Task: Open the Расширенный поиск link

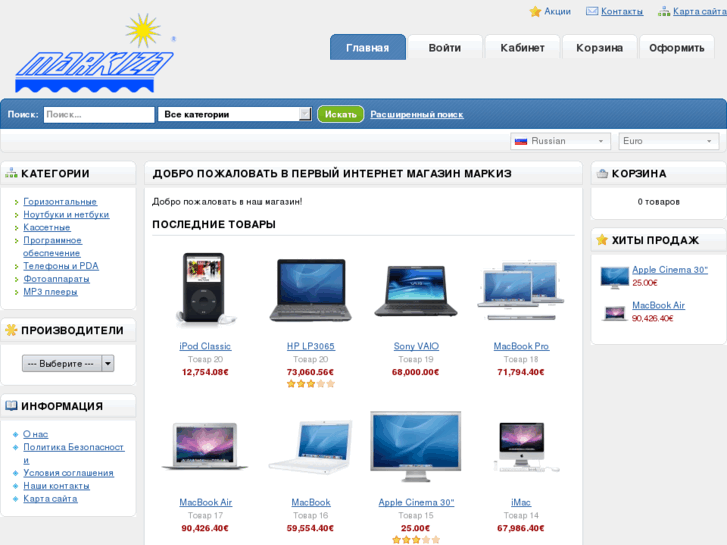Action: tap(417, 115)
